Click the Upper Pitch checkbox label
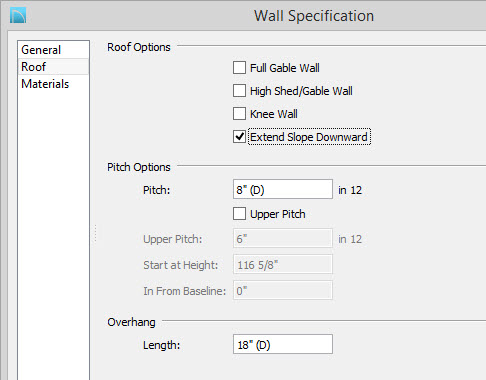This screenshot has width=486, height=380. (x=278, y=214)
